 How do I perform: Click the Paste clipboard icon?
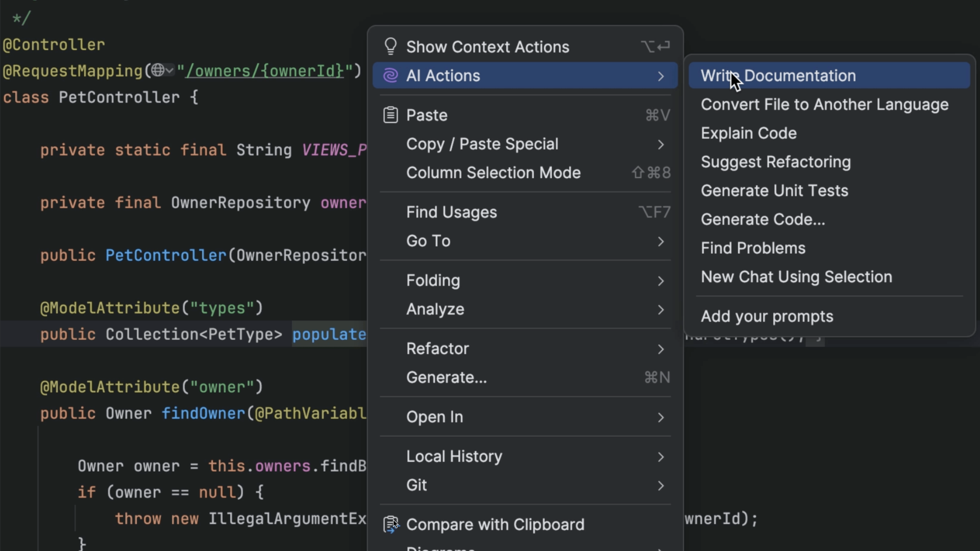[x=391, y=115]
